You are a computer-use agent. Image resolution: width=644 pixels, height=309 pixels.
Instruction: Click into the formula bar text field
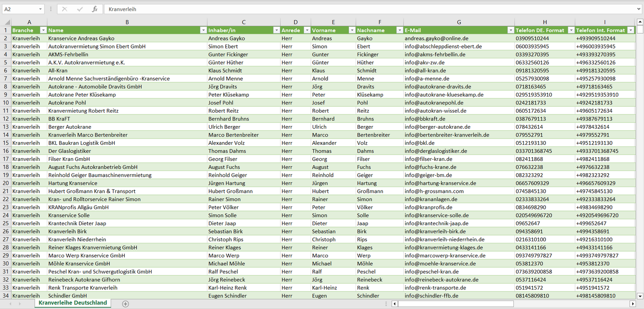click(x=357, y=9)
